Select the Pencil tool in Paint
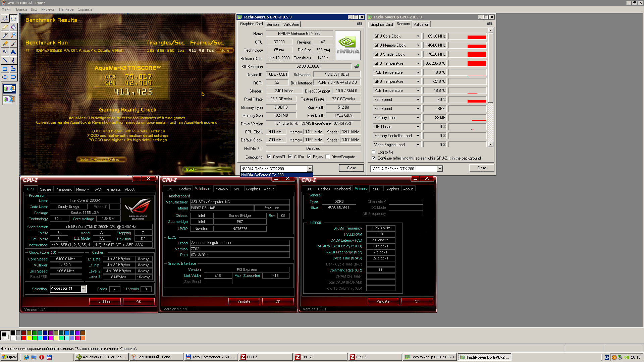This screenshot has width=644, height=362. 5,43
